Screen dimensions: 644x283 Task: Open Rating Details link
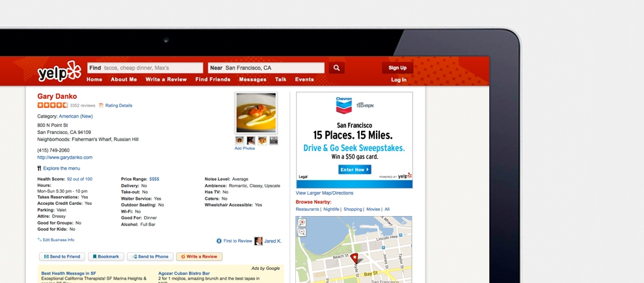tap(118, 105)
